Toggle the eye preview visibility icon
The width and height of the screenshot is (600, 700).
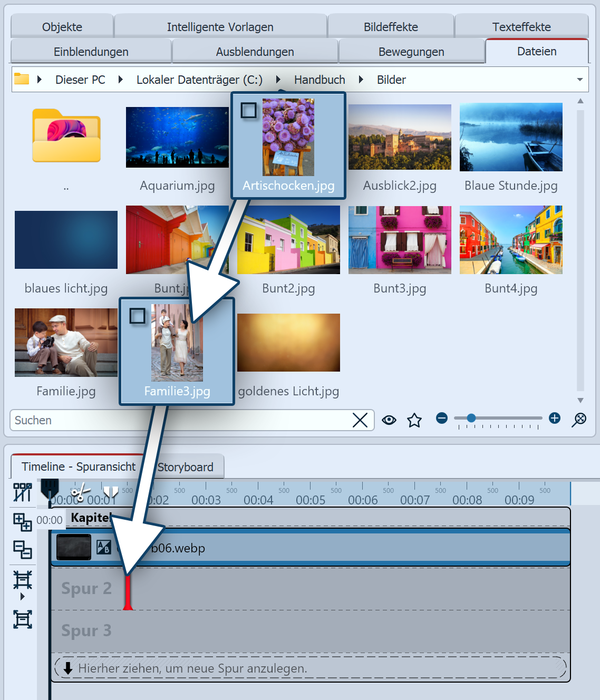pyautogui.click(x=389, y=420)
